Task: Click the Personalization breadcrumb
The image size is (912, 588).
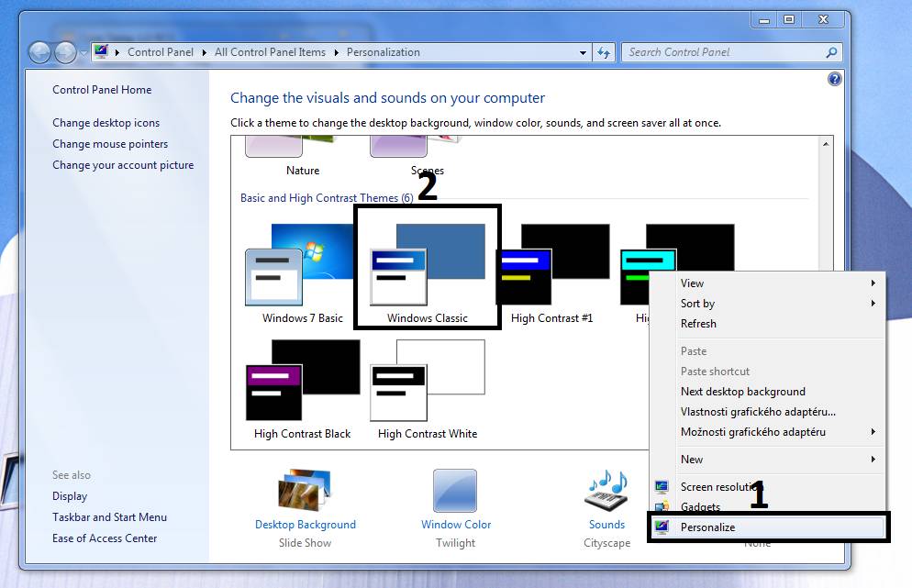Action: 384,52
